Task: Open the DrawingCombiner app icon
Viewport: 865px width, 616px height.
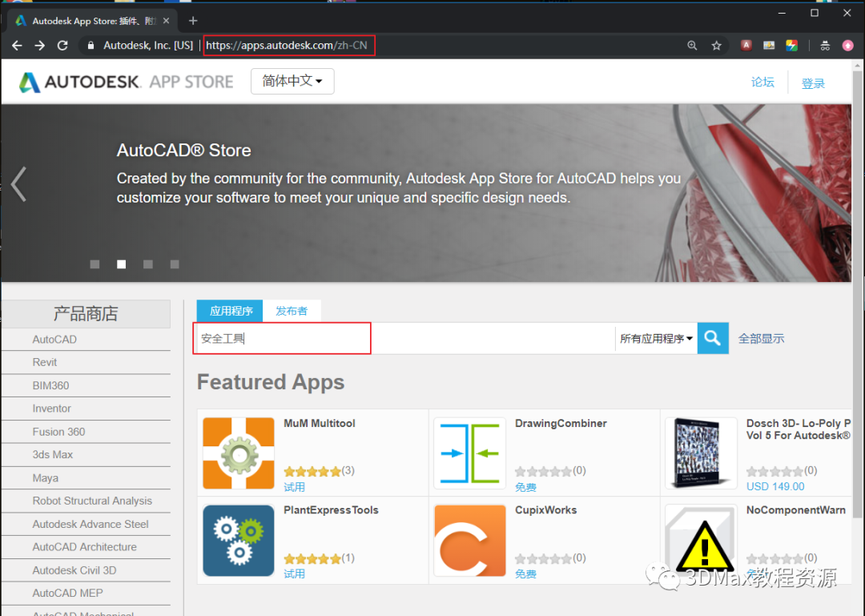Action: 469,453
